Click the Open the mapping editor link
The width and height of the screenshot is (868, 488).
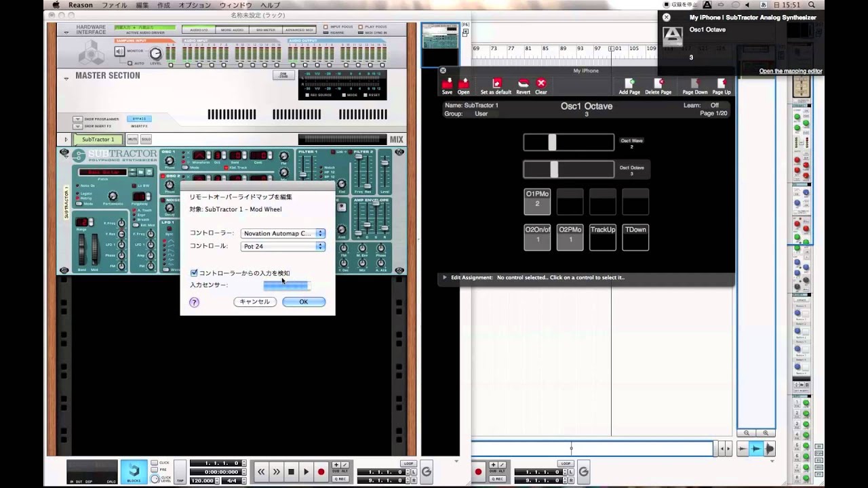coord(790,70)
